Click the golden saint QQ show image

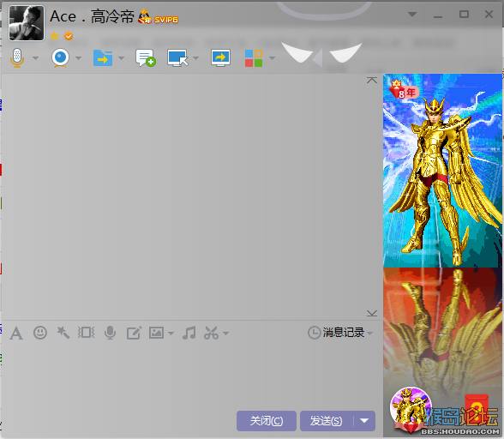click(442, 171)
